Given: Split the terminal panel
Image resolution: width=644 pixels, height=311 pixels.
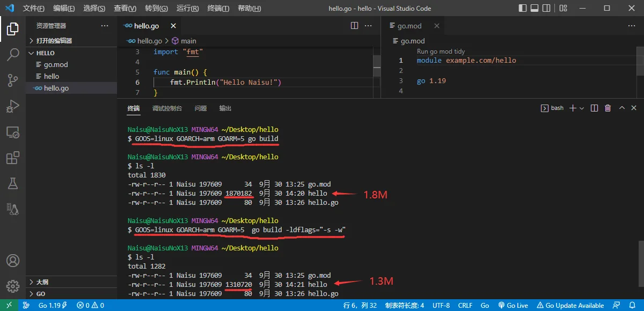Looking at the screenshot, I should (x=594, y=108).
